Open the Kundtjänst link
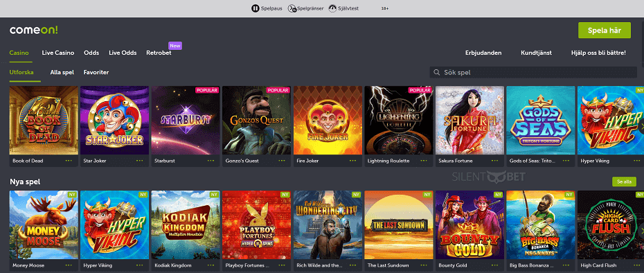 536,53
